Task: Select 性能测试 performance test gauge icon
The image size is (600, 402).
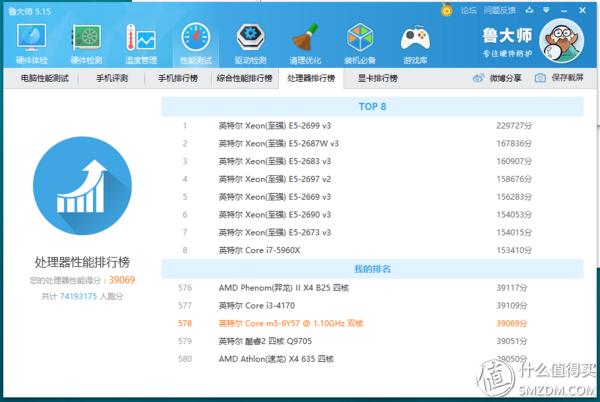Action: click(x=196, y=44)
